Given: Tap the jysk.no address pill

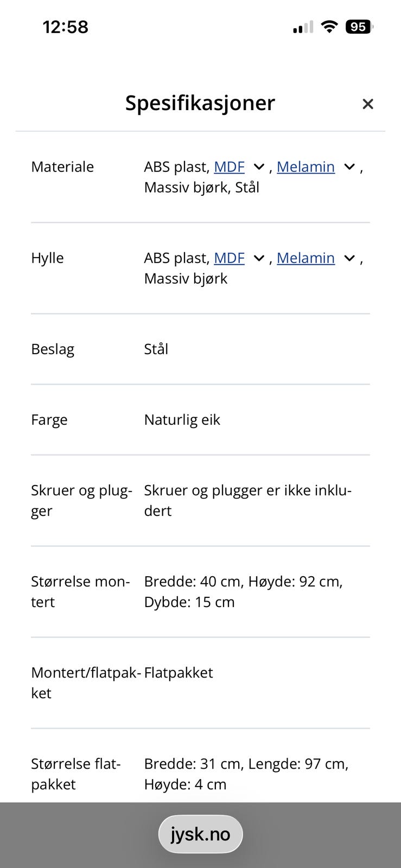Looking at the screenshot, I should (x=200, y=834).
